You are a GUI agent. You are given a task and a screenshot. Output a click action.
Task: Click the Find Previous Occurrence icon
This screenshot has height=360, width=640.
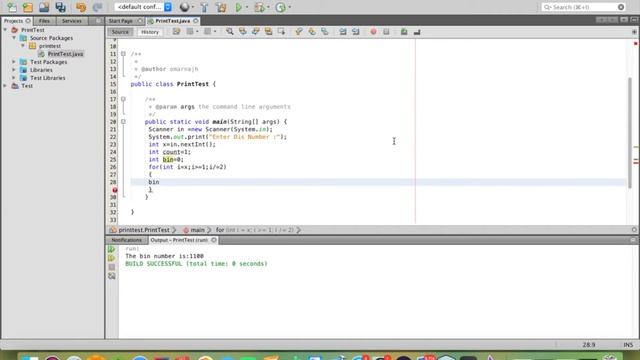click(242, 32)
